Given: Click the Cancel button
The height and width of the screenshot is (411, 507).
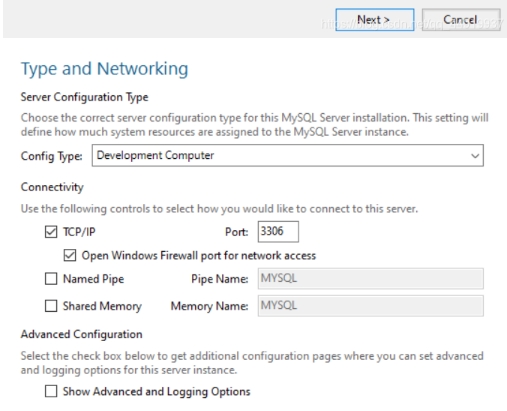Looking at the screenshot, I should pos(461,20).
